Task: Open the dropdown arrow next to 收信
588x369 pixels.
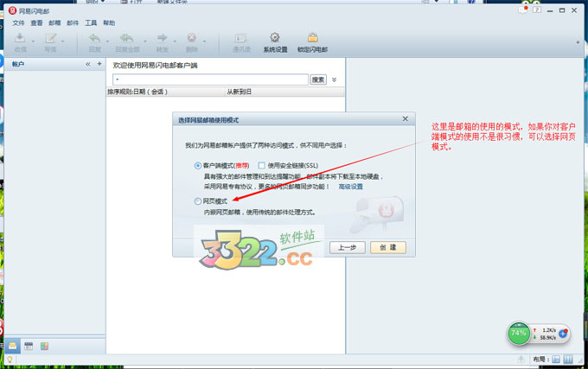Action: click(x=33, y=41)
